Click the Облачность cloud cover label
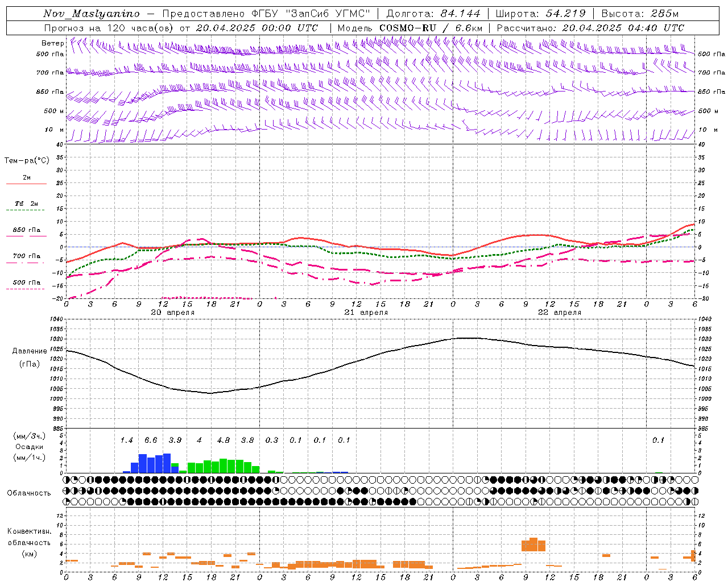Screen dimensions: 728x582 pos(29,493)
